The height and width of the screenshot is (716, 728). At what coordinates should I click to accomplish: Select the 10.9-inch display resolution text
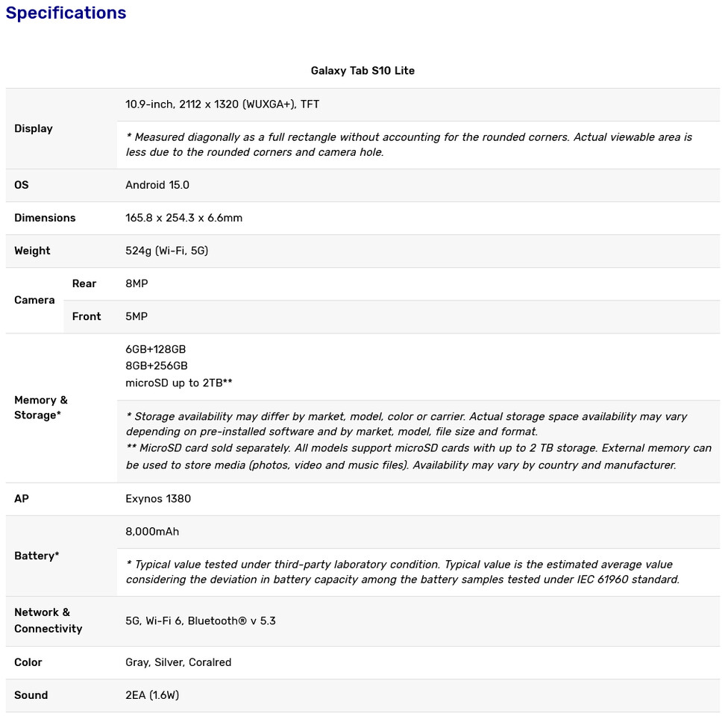click(222, 104)
